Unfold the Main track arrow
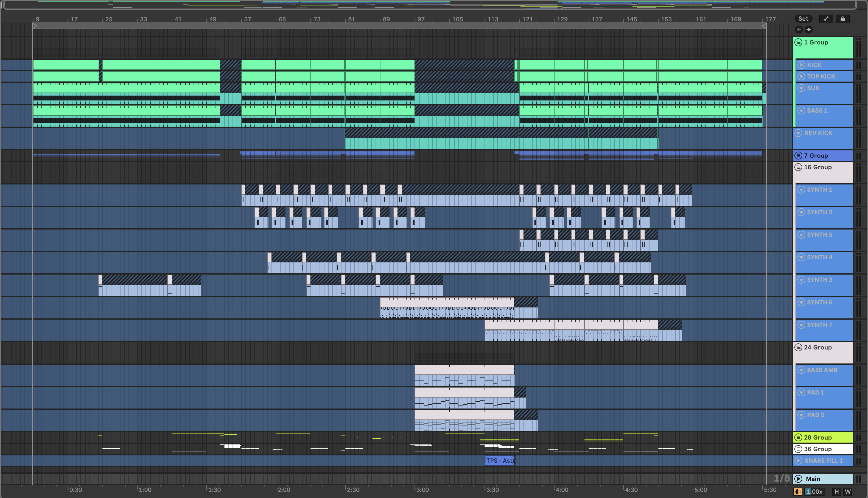This screenshot has height=498, width=868. (x=798, y=479)
